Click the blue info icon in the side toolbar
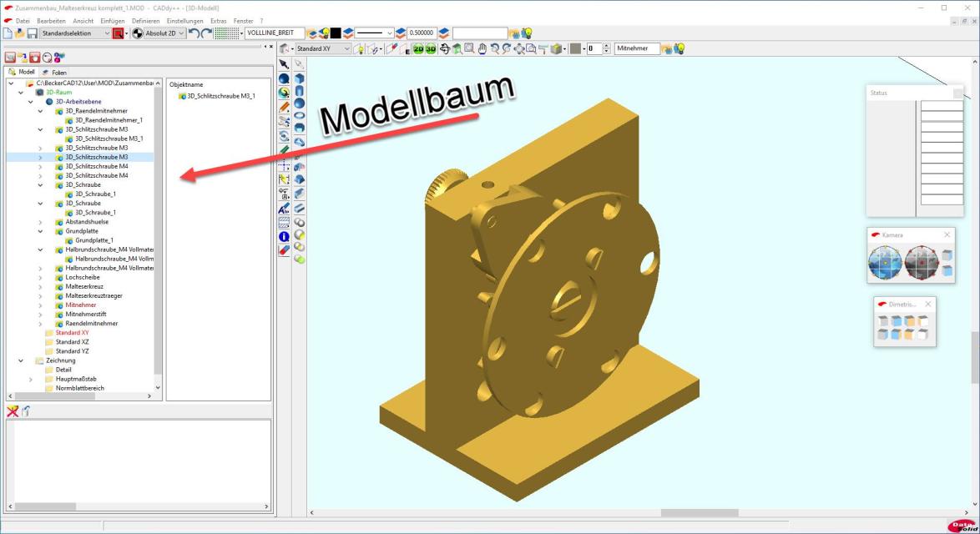This screenshot has height=534, width=980. 284,237
